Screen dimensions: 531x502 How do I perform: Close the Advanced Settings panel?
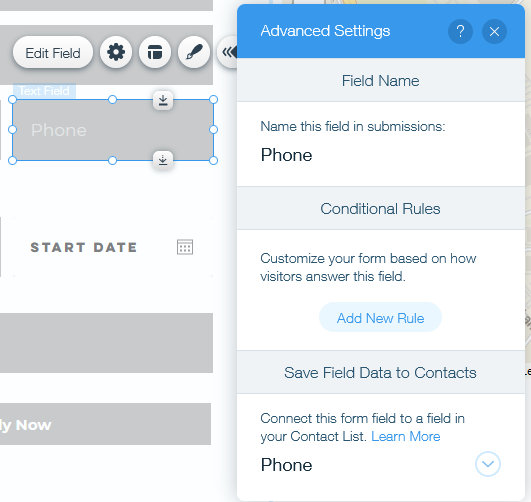[x=494, y=32]
